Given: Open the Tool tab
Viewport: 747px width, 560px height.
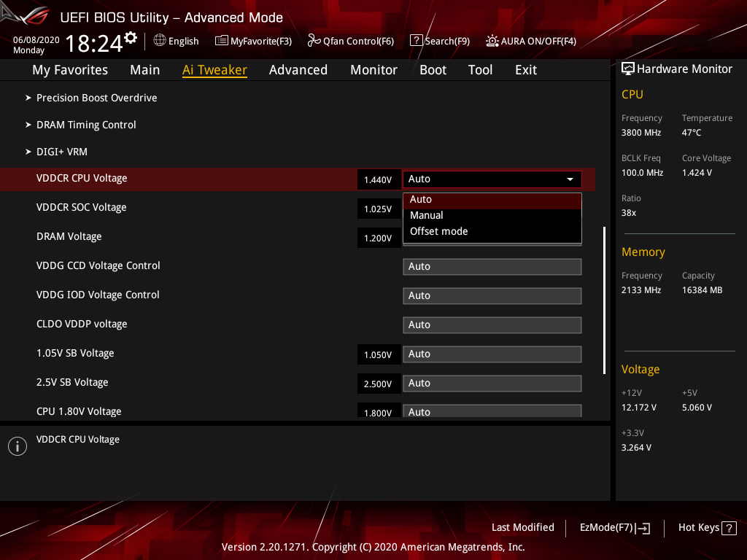Looking at the screenshot, I should click(x=480, y=70).
